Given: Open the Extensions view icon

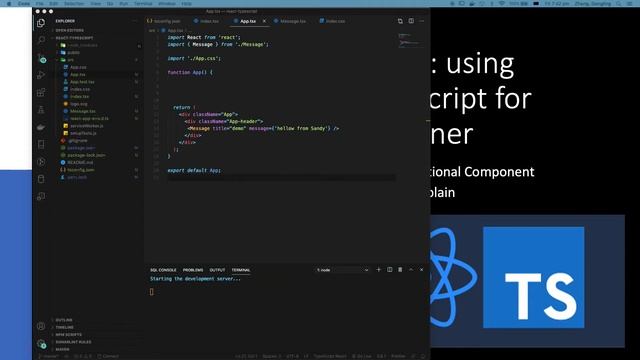Looking at the screenshot, I should 41,92.
